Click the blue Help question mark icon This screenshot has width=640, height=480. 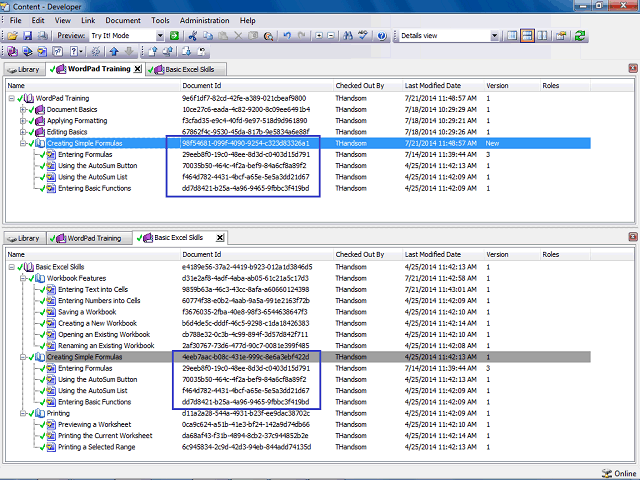pyautogui.click(x=382, y=36)
